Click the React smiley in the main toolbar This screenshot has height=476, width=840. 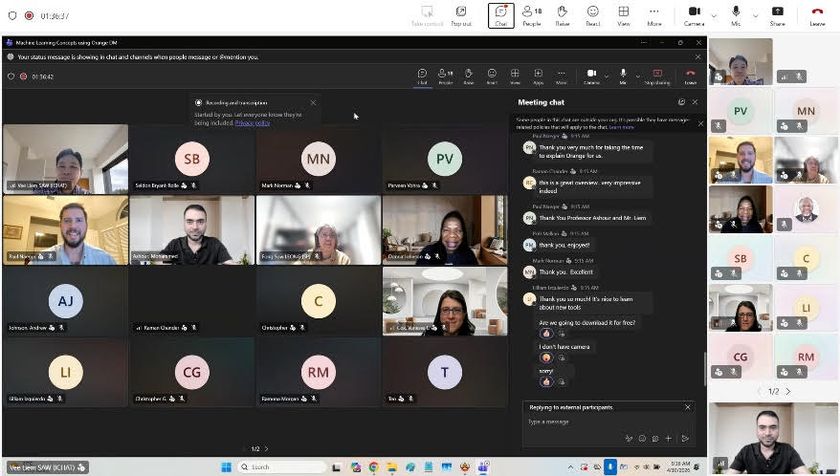(593, 15)
